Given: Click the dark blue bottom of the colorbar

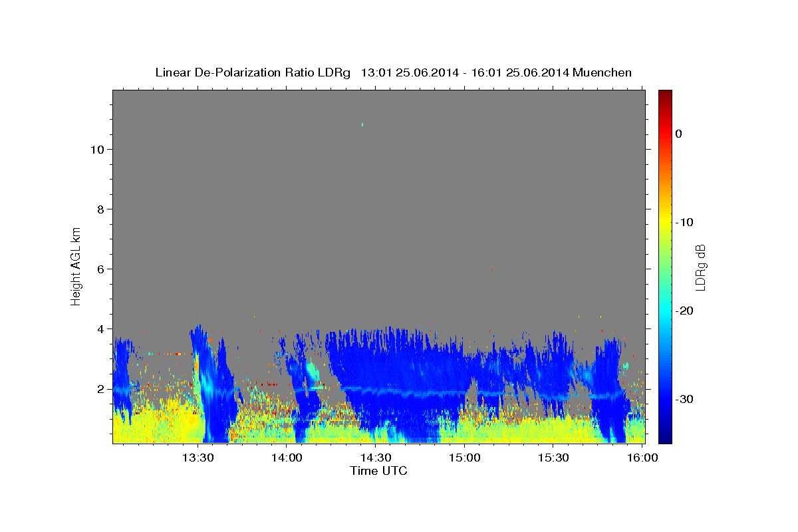Looking at the screenshot, I should 665,436.
